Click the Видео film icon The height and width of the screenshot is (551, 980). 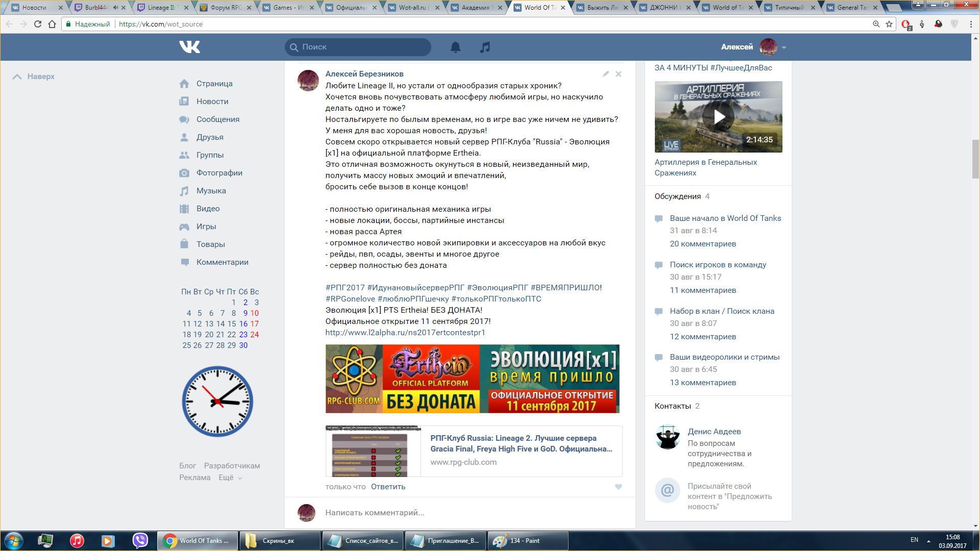click(x=184, y=209)
